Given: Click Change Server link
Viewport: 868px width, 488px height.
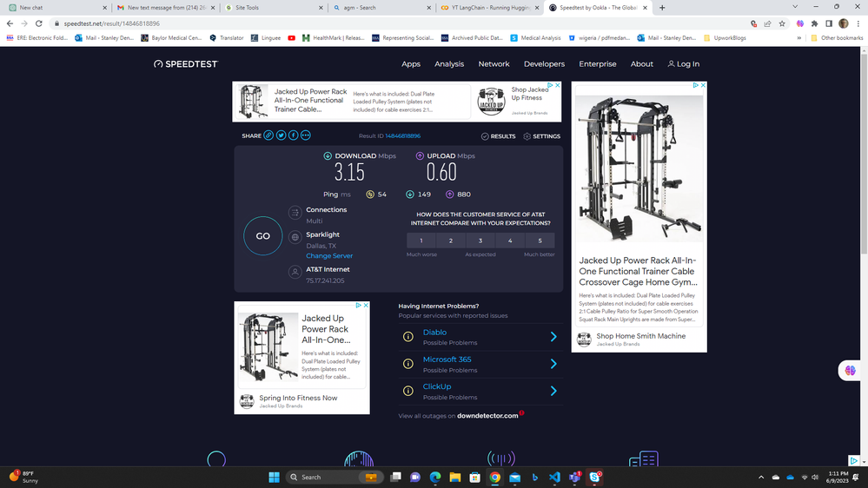Looking at the screenshot, I should point(329,255).
